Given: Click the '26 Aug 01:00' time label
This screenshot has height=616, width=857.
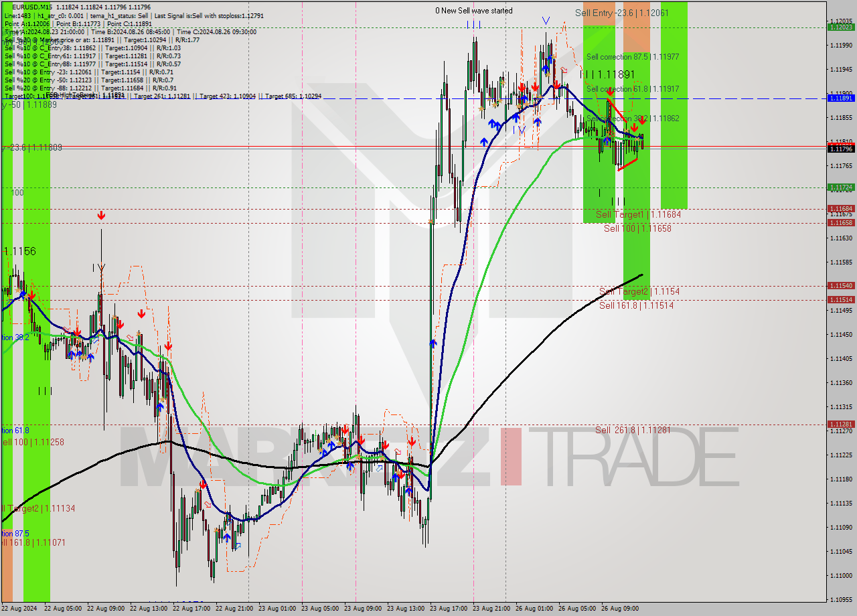Looking at the screenshot, I should click(534, 609).
